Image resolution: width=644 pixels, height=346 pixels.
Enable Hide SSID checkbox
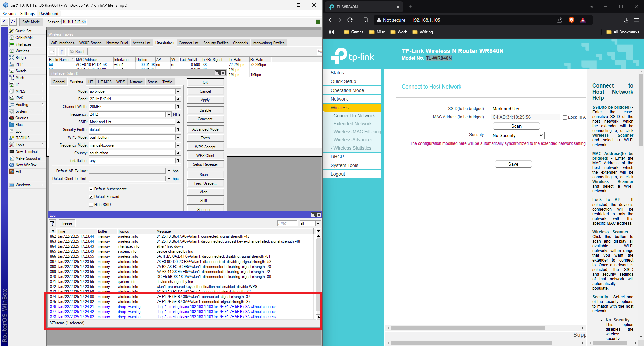(x=91, y=205)
